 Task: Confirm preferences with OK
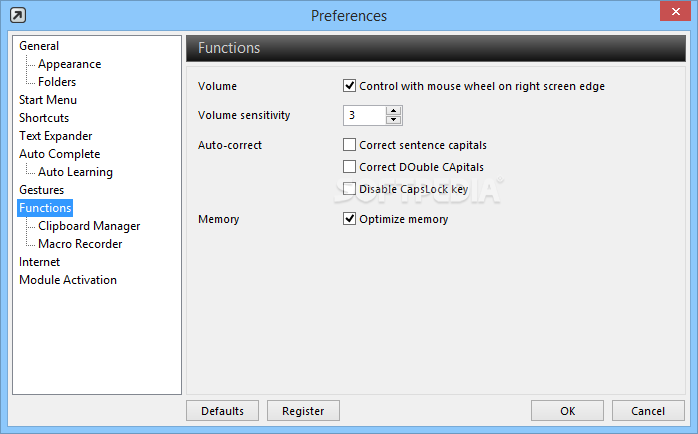pyautogui.click(x=567, y=410)
